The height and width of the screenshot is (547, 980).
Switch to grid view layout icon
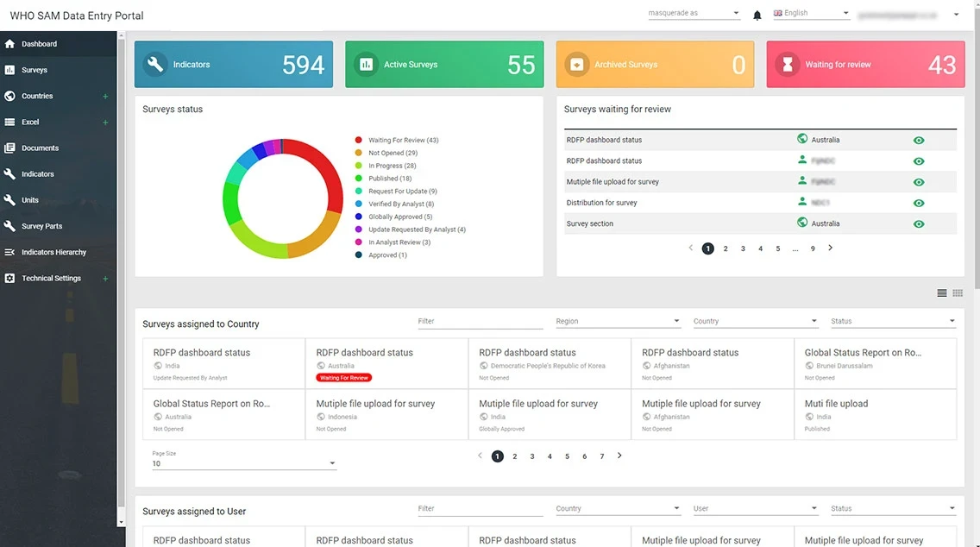click(958, 293)
